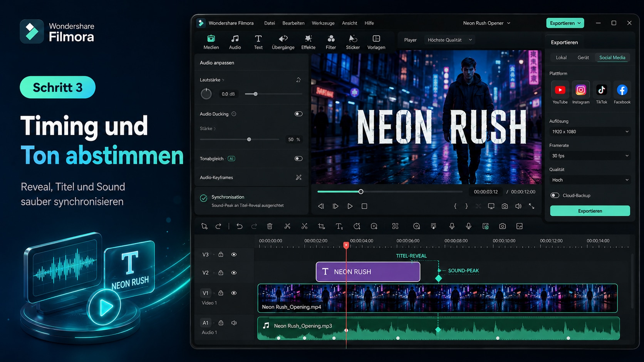
Task: Expand the Lautstärke section chevron
Action: point(223,80)
